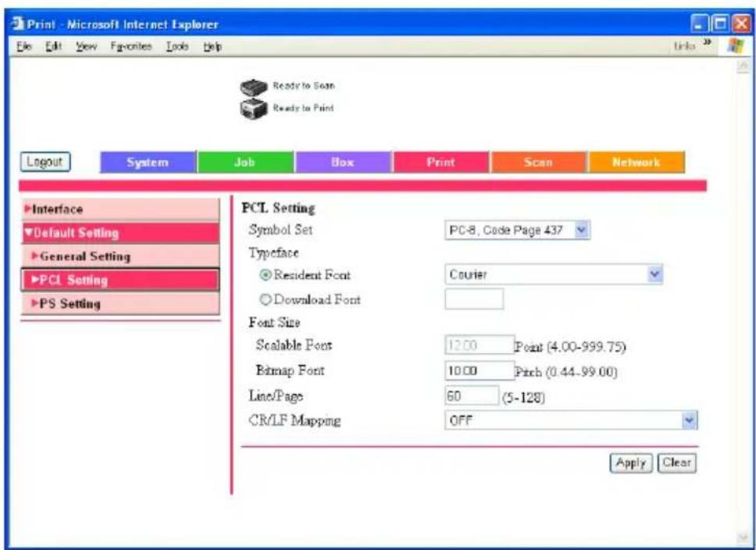Minimize the Internet Explorer window
This screenshot has width=756, height=550.
pos(700,23)
